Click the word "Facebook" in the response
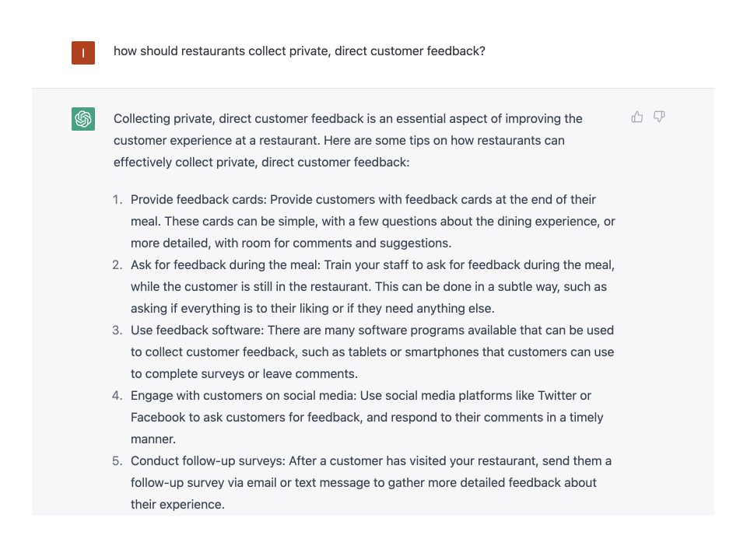 click(159, 417)
